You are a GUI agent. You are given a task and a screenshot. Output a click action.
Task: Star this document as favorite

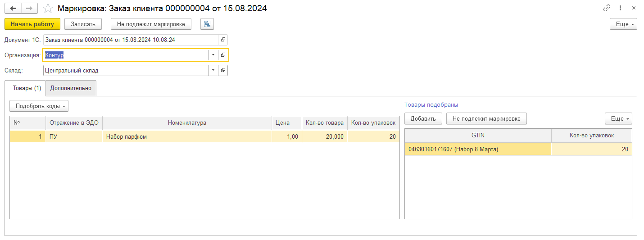48,9
